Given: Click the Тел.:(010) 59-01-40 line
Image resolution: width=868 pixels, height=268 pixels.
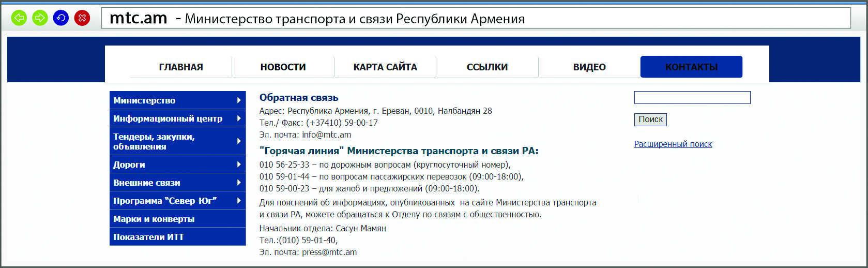Looking at the screenshot, I should pyautogui.click(x=299, y=240).
